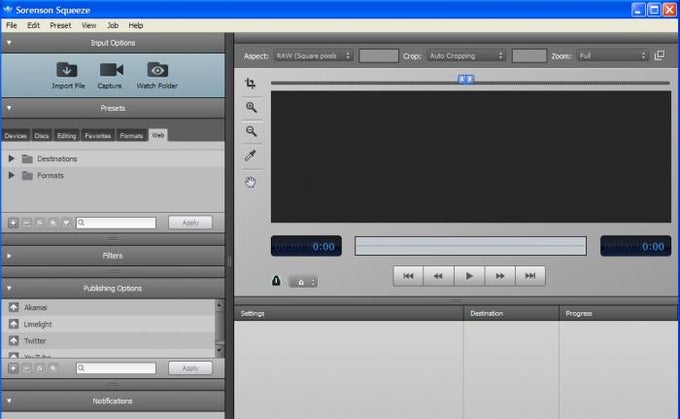Click the Limelight upload icon
The image size is (680, 419).
point(13,324)
